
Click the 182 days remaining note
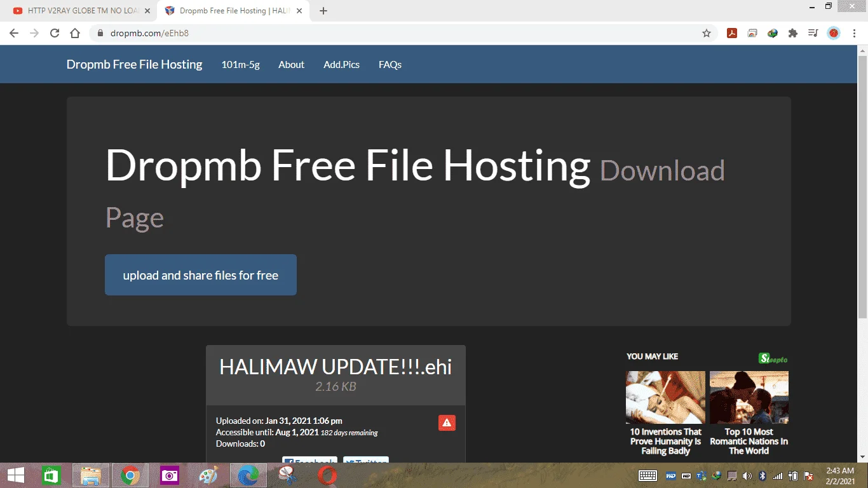click(349, 433)
